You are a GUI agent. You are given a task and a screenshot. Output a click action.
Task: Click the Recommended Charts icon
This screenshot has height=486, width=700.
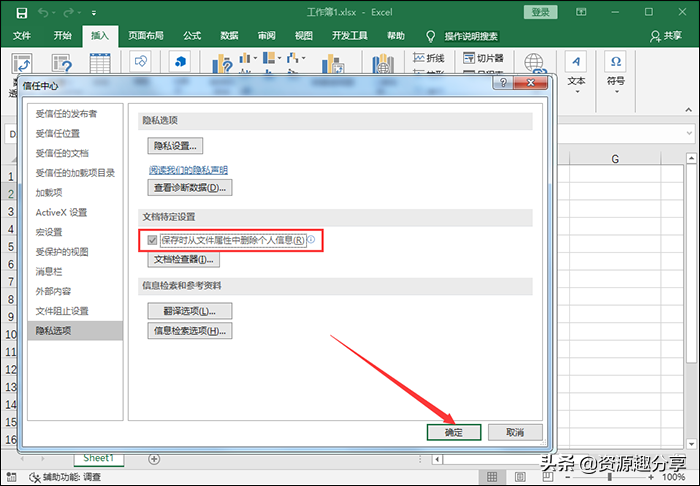[222, 64]
